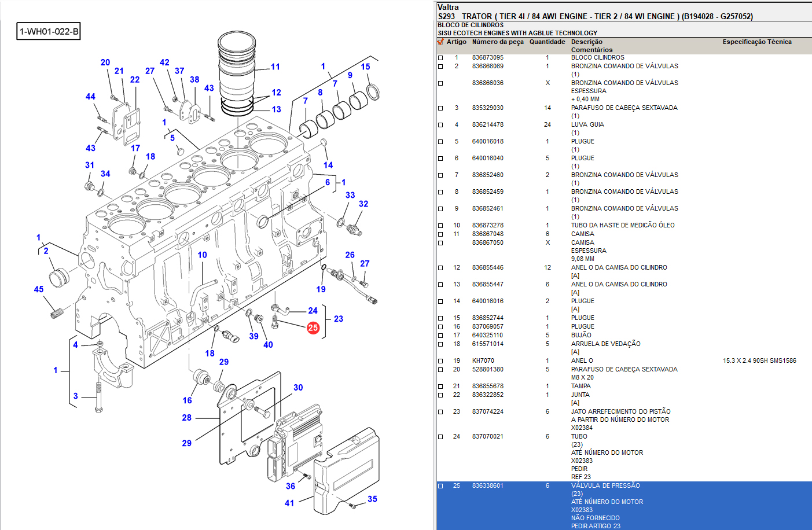Check the box for part 836867048 CAMISA
The height and width of the screenshot is (530, 812).
click(x=440, y=234)
